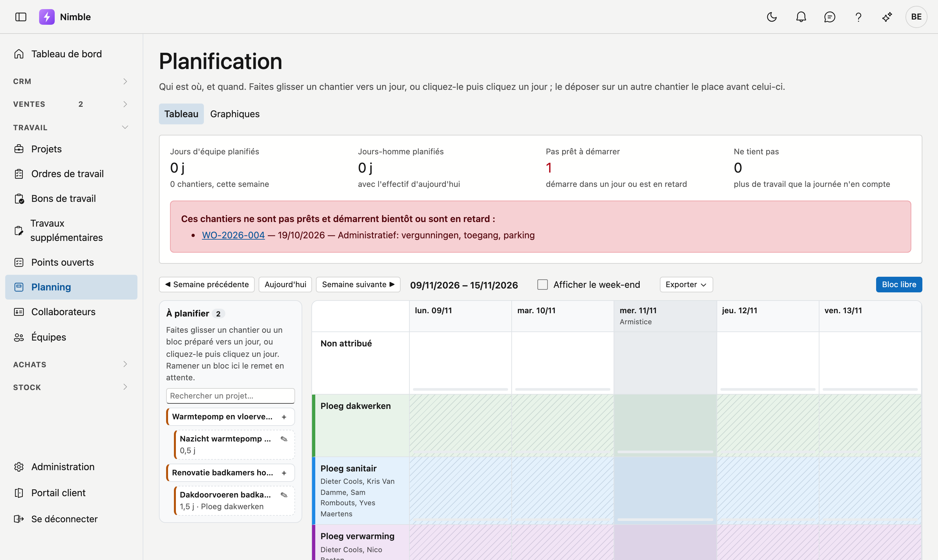Edit the Nazicht warmtepomp block pencil
The height and width of the screenshot is (560, 938).
[284, 439]
